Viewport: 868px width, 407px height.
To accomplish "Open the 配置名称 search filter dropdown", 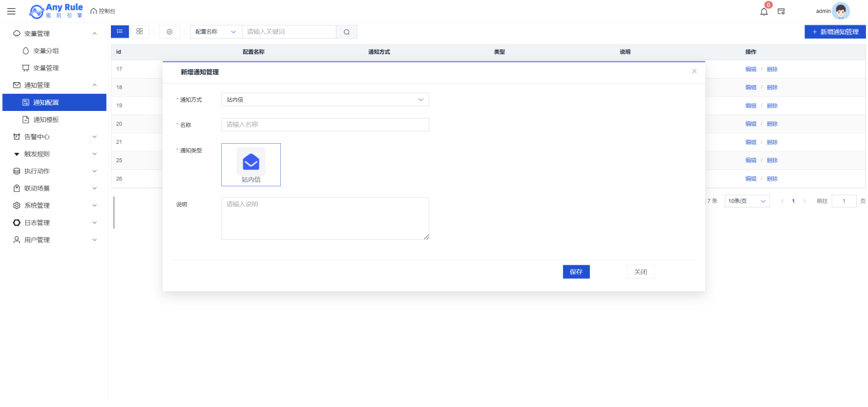I will [215, 32].
